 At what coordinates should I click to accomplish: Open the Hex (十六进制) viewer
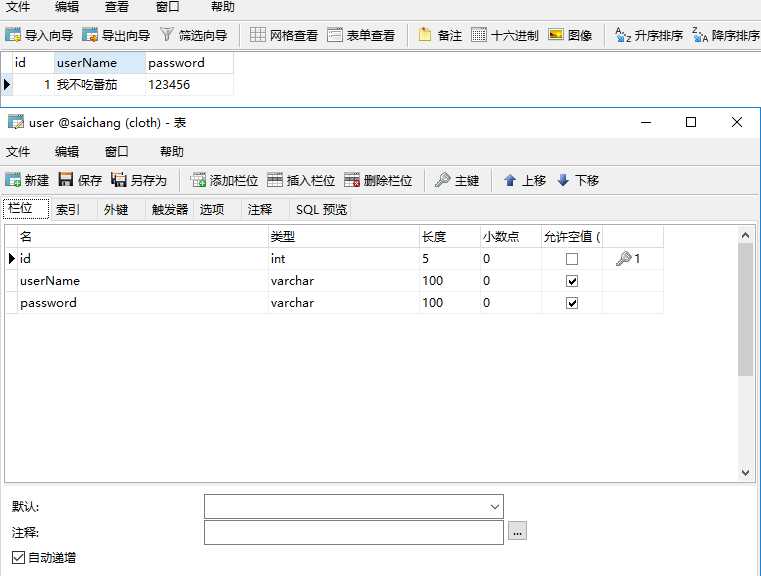click(505, 35)
